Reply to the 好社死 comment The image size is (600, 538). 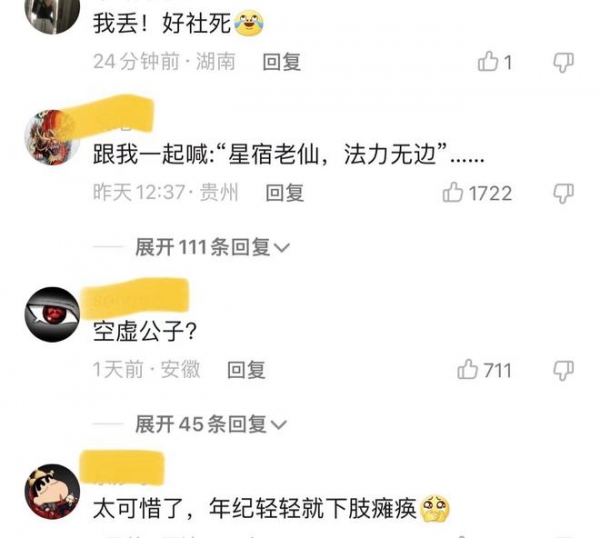pos(282,62)
